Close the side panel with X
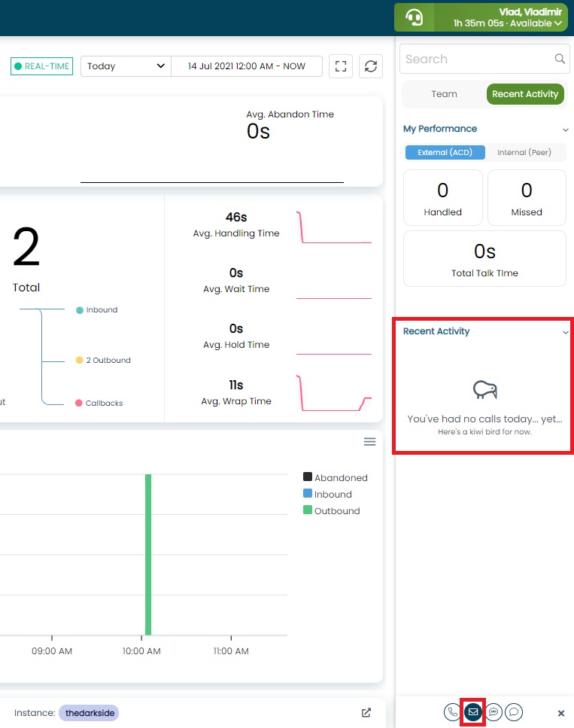 (x=560, y=713)
